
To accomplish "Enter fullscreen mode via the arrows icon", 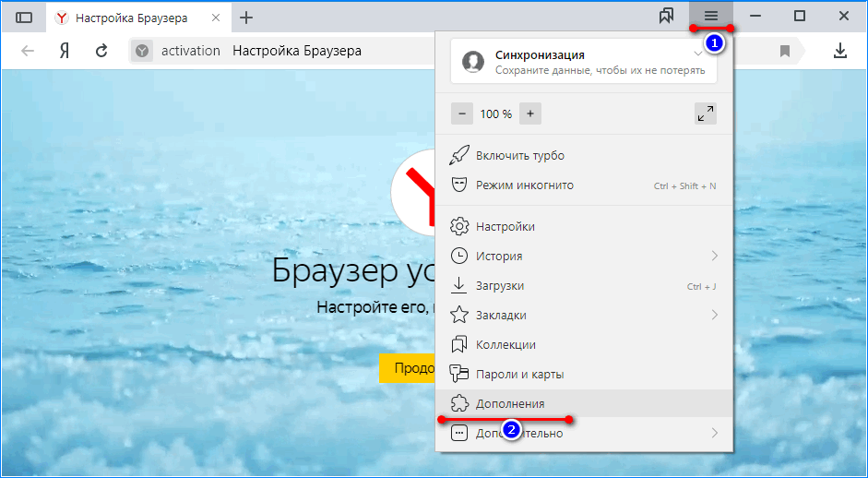I will [706, 114].
